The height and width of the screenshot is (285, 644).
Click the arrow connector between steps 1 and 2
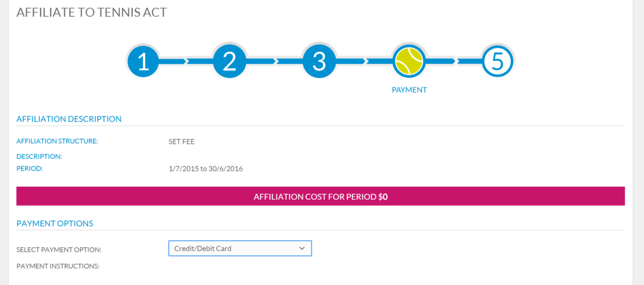tap(187, 61)
